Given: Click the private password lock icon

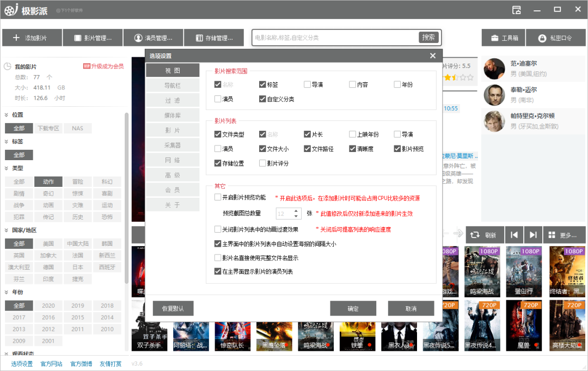Looking at the screenshot, I should point(542,38).
